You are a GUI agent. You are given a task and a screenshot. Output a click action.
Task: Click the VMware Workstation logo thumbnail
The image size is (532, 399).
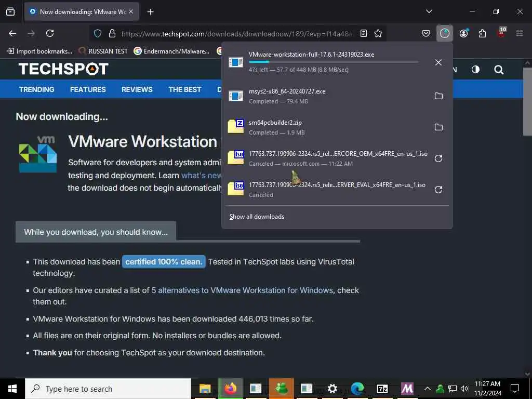[37, 154]
